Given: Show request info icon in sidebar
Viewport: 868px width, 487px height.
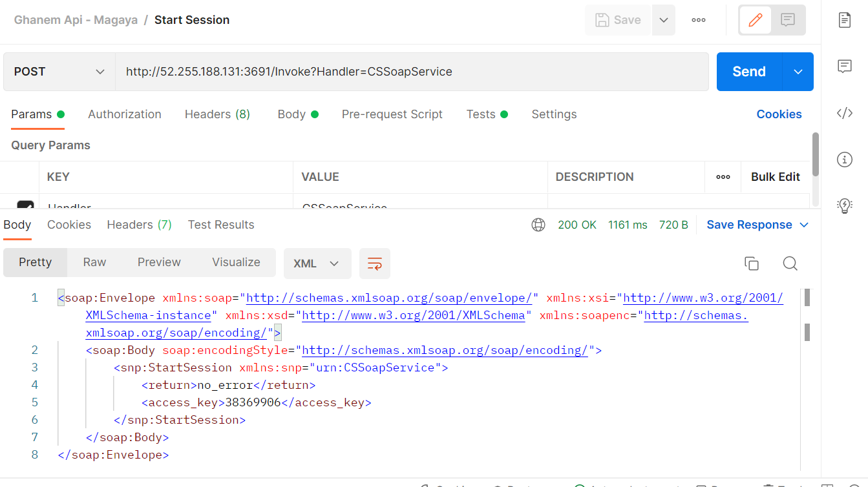Looking at the screenshot, I should coord(844,160).
